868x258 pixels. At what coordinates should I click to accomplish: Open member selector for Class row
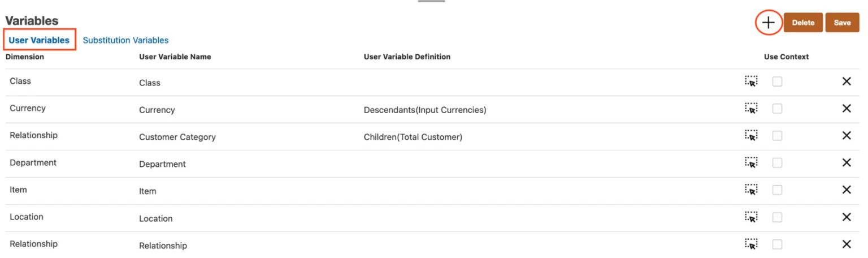pyautogui.click(x=751, y=81)
